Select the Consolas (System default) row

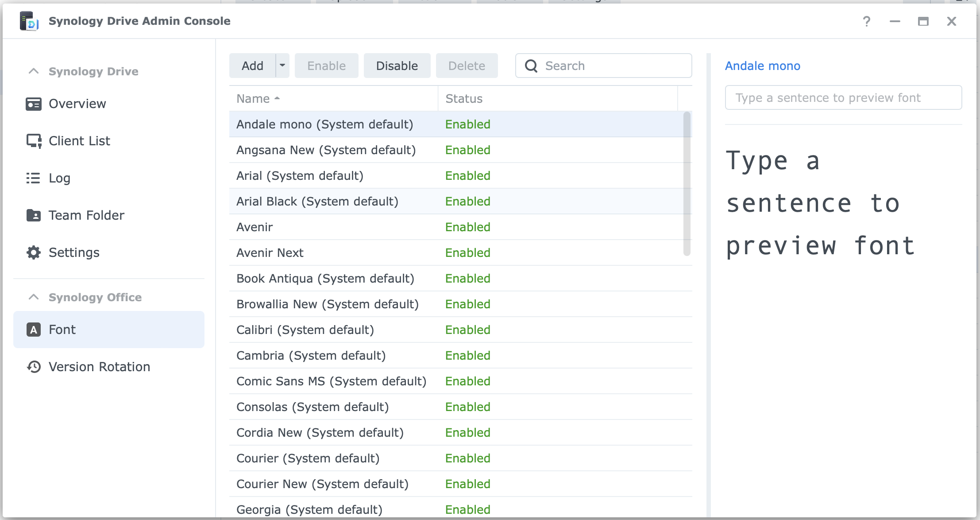460,407
